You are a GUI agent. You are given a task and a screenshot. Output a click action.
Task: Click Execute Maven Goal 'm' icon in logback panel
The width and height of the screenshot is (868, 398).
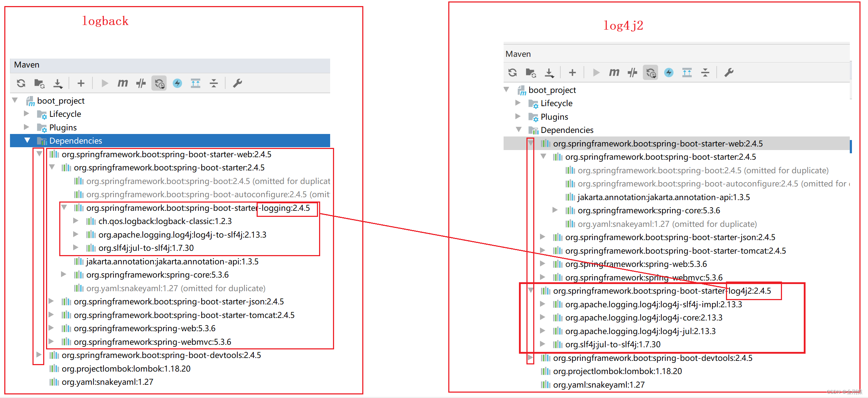pos(122,83)
